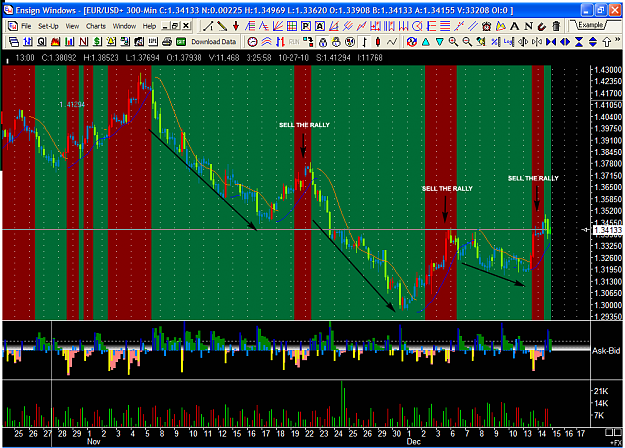Select the trend line drawing tool
Viewport: 625px width, 448px height.
[208, 27]
